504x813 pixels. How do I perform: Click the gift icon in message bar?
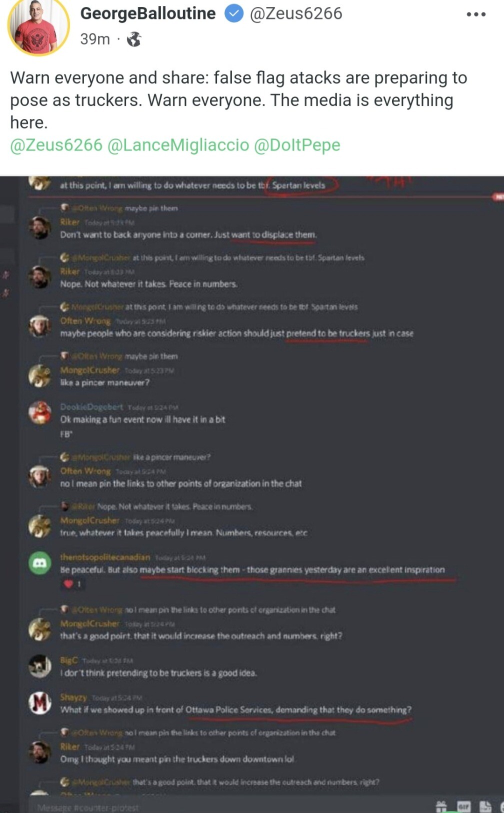441,806
